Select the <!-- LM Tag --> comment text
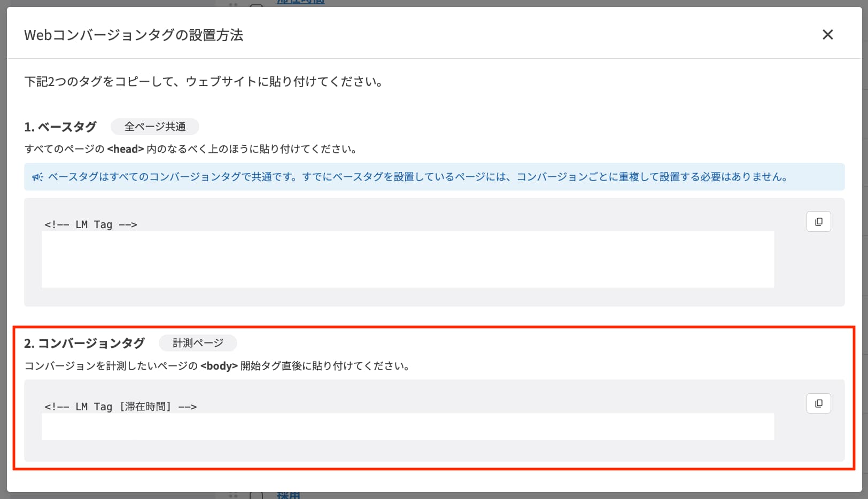 click(x=90, y=224)
